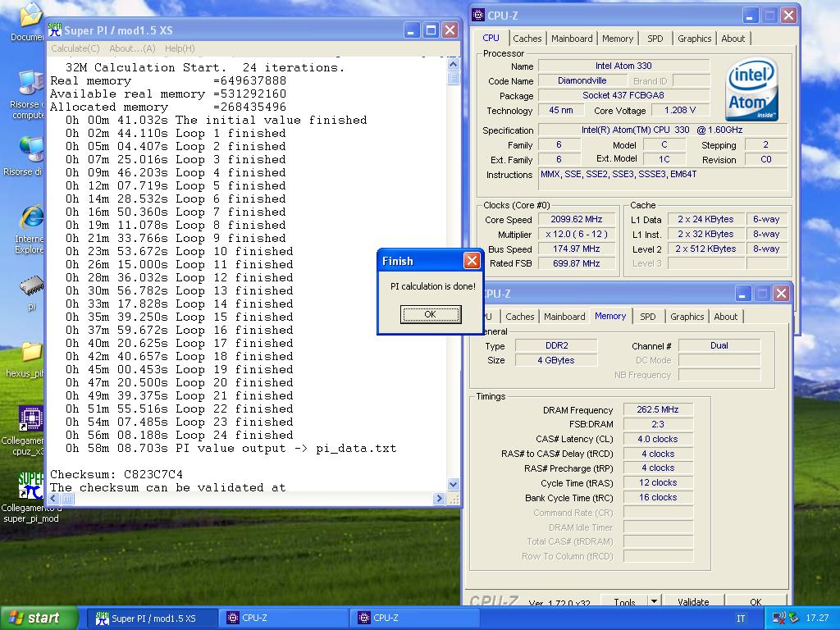Click the Core Voltage value 1.208 V
840x630 pixels.
pyautogui.click(x=680, y=110)
